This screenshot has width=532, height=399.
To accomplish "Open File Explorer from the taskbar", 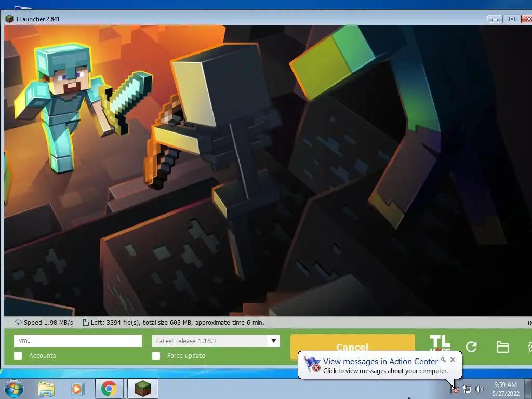I will click(46, 389).
